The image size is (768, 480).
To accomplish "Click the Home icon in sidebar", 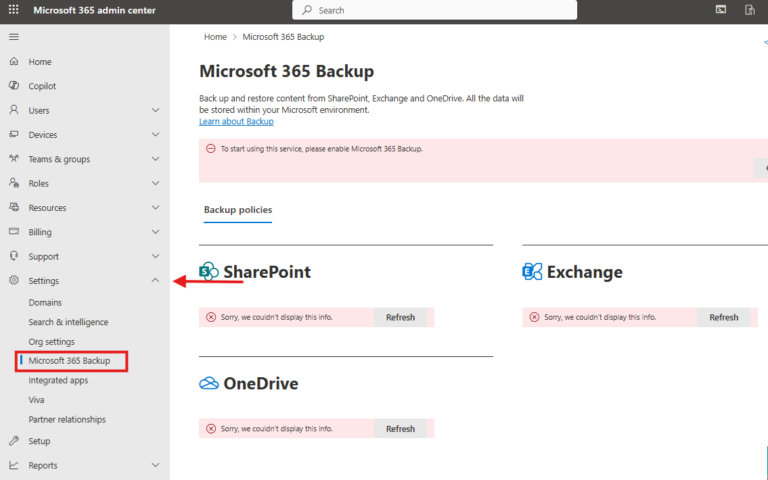I will (x=13, y=62).
